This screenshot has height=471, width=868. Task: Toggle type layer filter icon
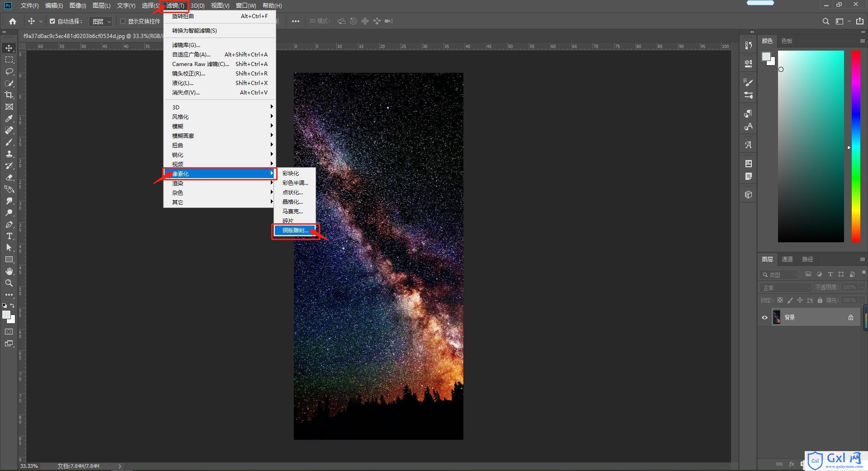pyautogui.click(x=830, y=274)
